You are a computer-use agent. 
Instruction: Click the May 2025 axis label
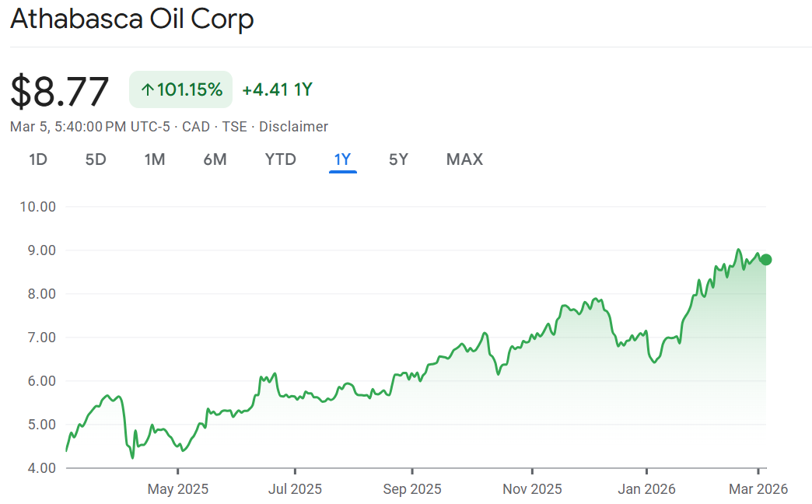tap(178, 489)
